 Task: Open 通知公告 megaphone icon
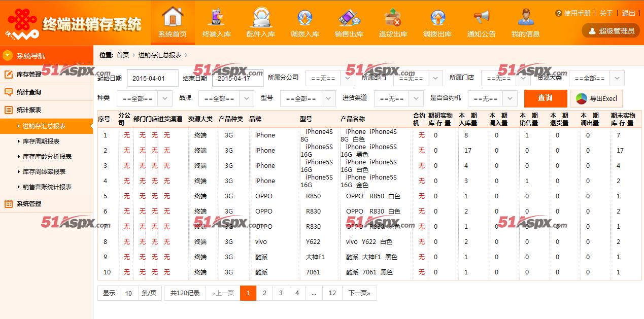[x=482, y=17]
